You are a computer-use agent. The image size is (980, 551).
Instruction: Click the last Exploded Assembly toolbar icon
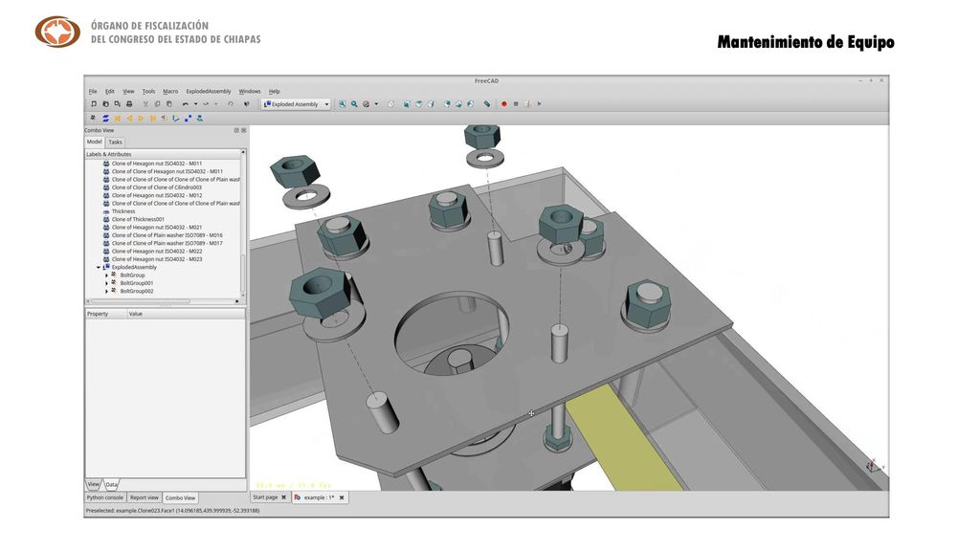(x=199, y=118)
